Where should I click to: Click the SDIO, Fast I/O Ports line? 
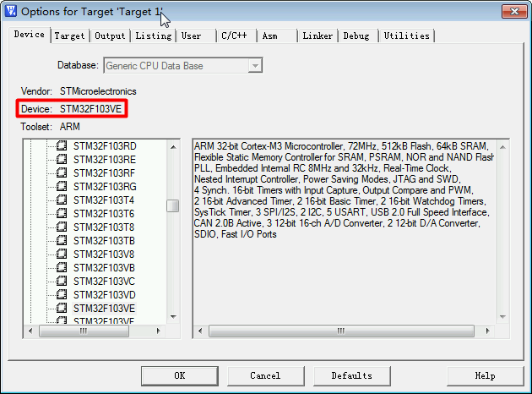235,234
